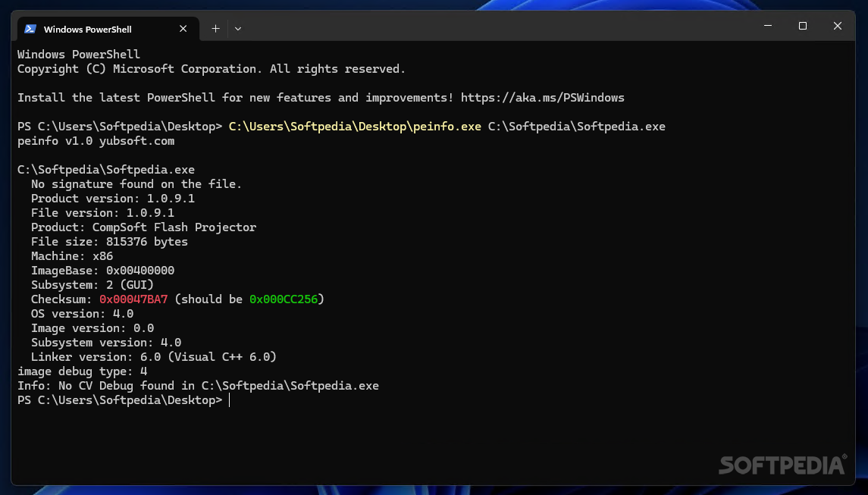Click 'Subsystem version: 4.0' line
The height and width of the screenshot is (495, 868).
click(x=105, y=343)
